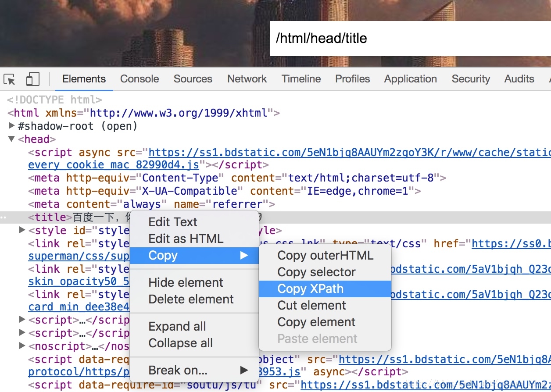Click the search field containing /html/head/title
This screenshot has height=392, width=551.
410,39
